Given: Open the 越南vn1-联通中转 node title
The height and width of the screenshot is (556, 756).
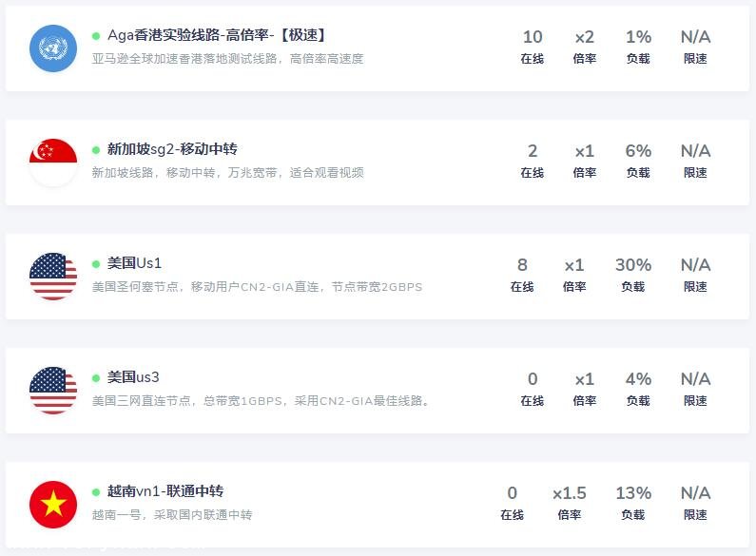Looking at the screenshot, I should tap(165, 491).
